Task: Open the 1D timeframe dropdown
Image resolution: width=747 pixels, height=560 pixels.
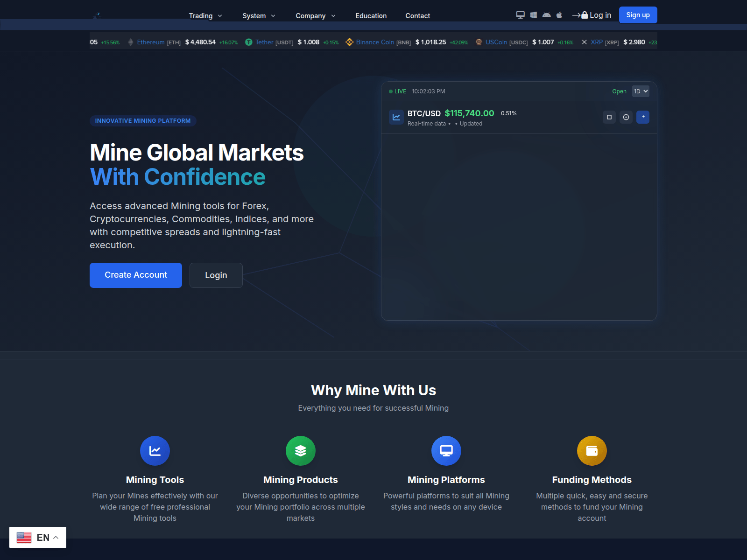Action: pos(641,91)
